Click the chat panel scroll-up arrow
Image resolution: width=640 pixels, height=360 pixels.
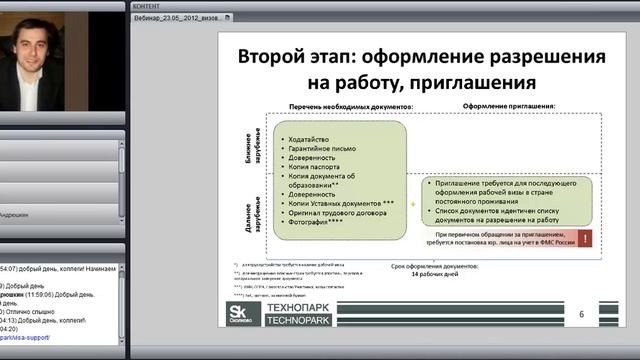pyautogui.click(x=121, y=268)
